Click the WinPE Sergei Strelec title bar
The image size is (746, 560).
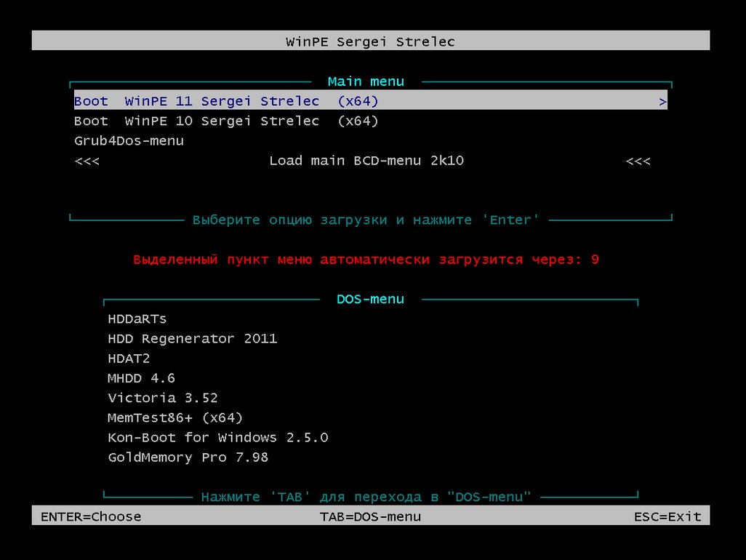coord(370,41)
